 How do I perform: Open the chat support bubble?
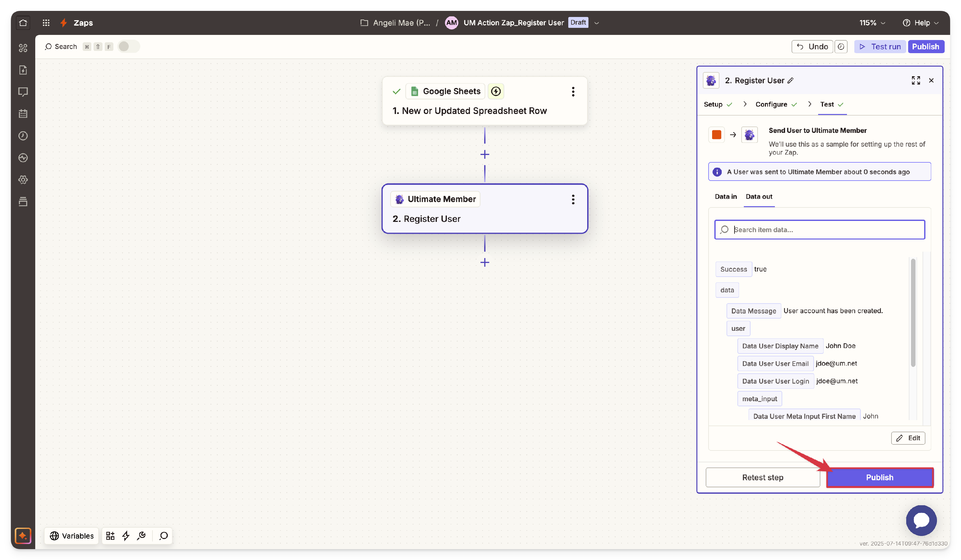(x=921, y=520)
